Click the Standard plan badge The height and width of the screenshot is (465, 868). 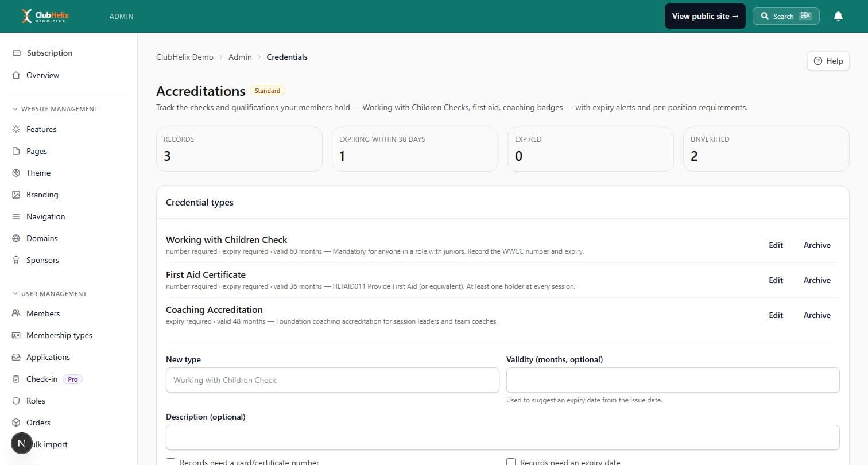pos(268,91)
